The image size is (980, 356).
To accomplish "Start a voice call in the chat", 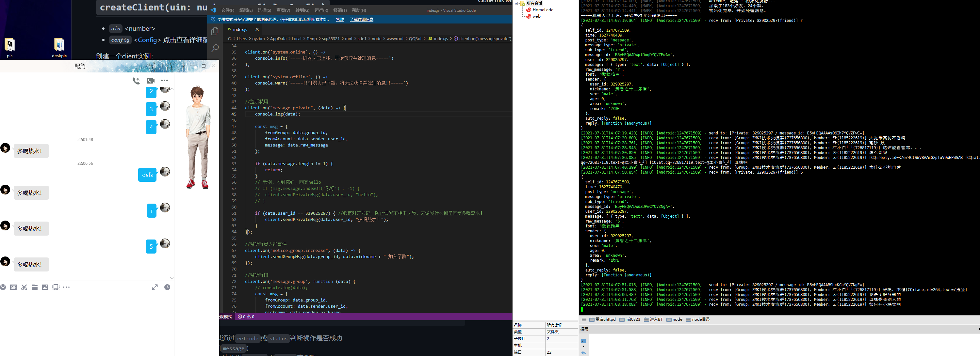I will tap(136, 81).
